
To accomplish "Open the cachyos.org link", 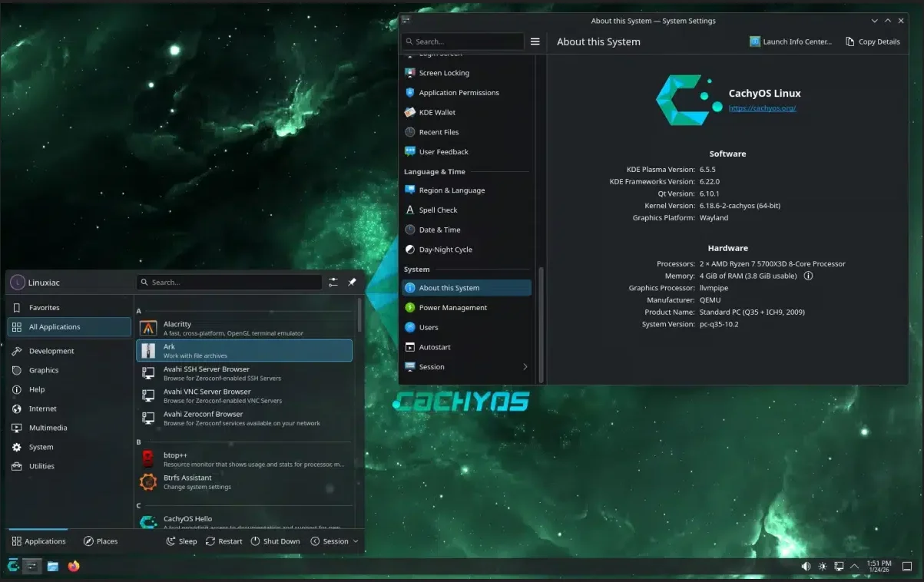I will click(x=762, y=108).
